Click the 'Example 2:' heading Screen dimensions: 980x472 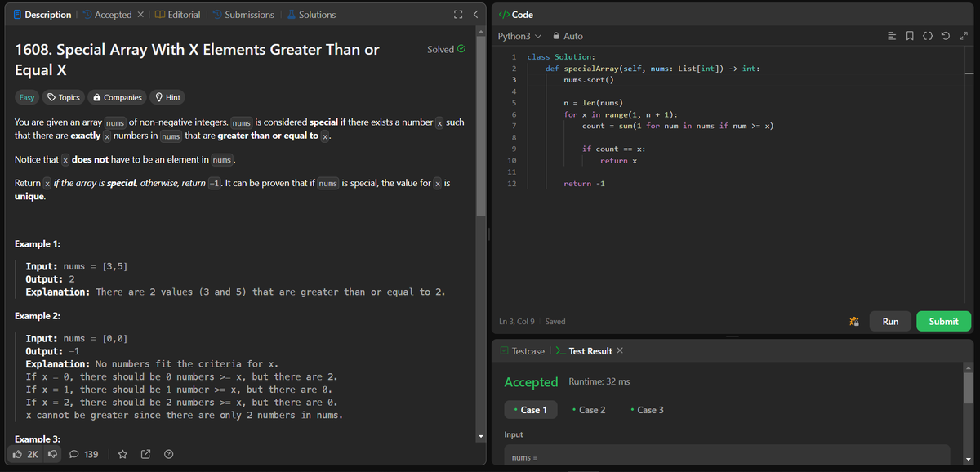click(x=38, y=316)
